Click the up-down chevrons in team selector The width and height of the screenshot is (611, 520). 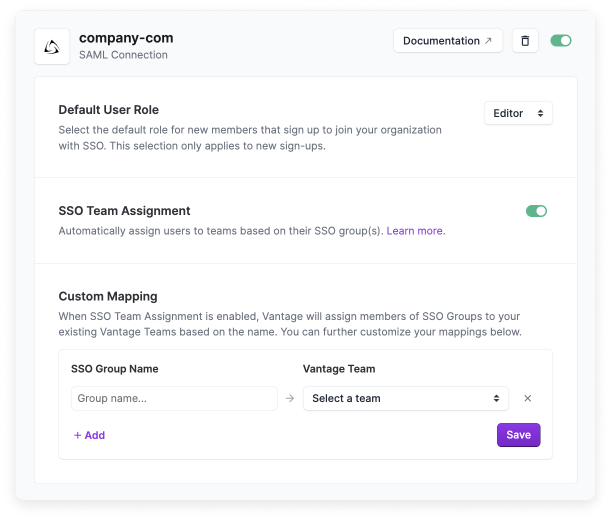(x=496, y=398)
